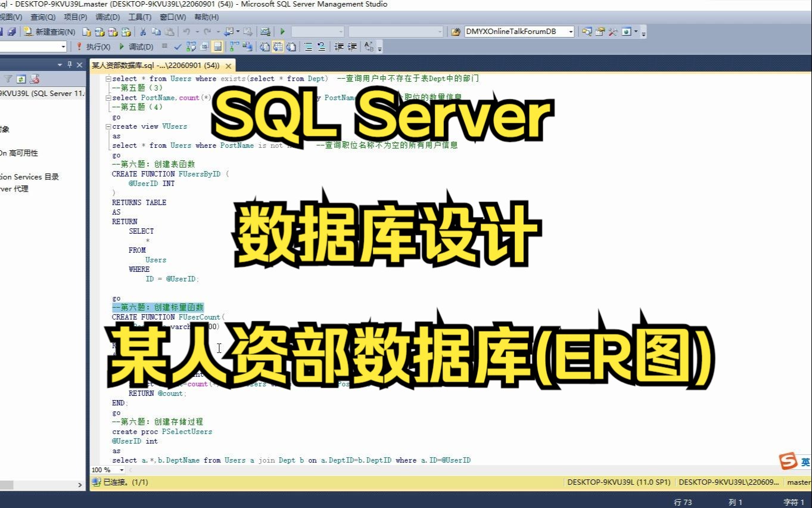Click the Save All toolbar icon

point(11,32)
